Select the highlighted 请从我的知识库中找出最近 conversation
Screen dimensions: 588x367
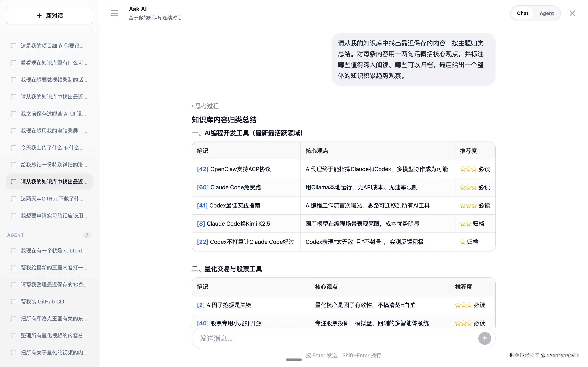49,182
